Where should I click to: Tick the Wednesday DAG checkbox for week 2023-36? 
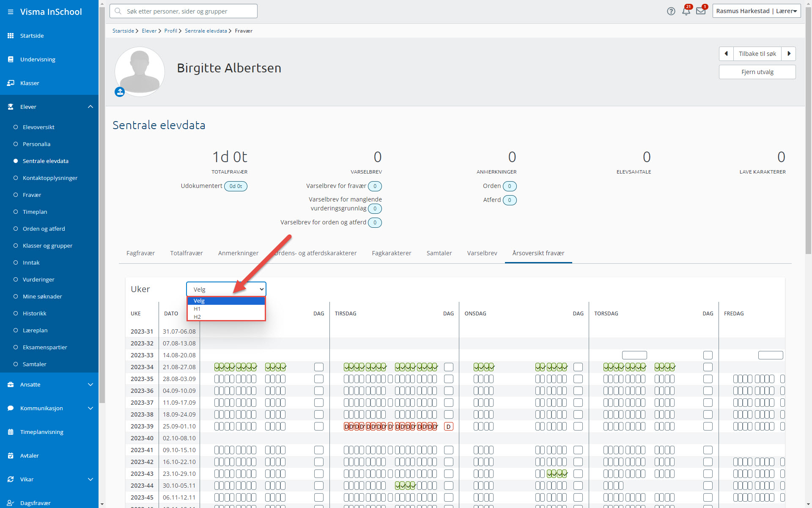click(578, 391)
